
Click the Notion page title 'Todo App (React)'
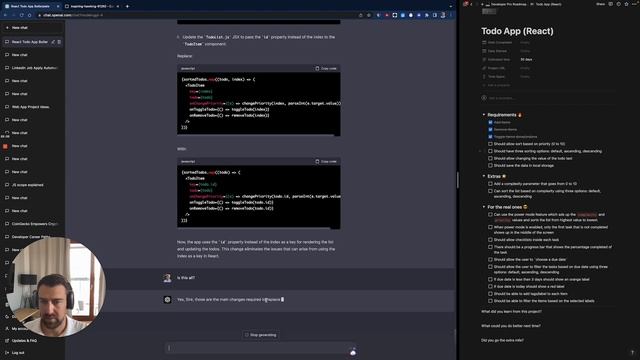(517, 31)
